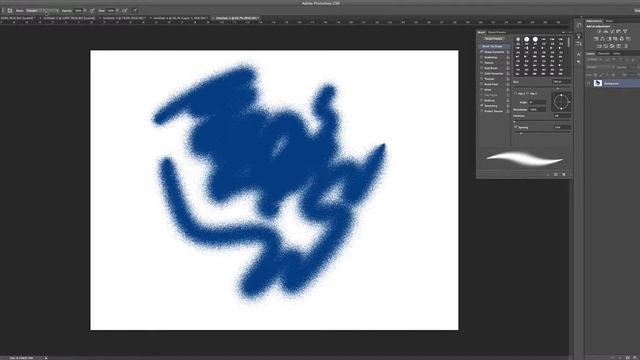Open Preset Manager from Brush panel footer
640x360 pixels.
(x=556, y=174)
